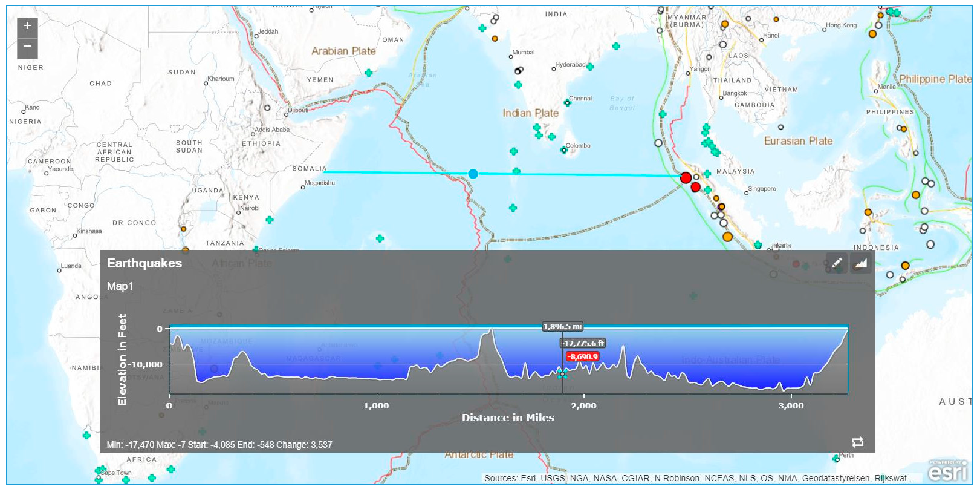Click the Distance in Miles axis title
980x492 pixels.
pyautogui.click(x=508, y=418)
